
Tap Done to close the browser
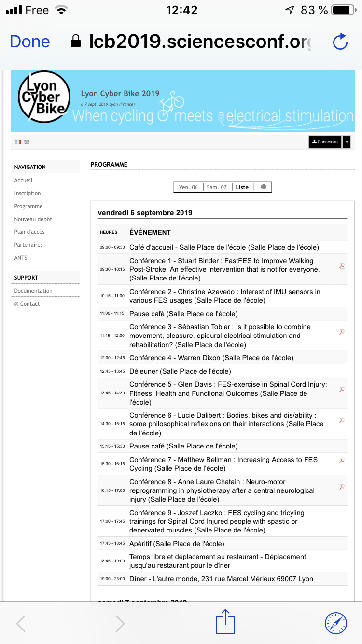click(x=29, y=42)
